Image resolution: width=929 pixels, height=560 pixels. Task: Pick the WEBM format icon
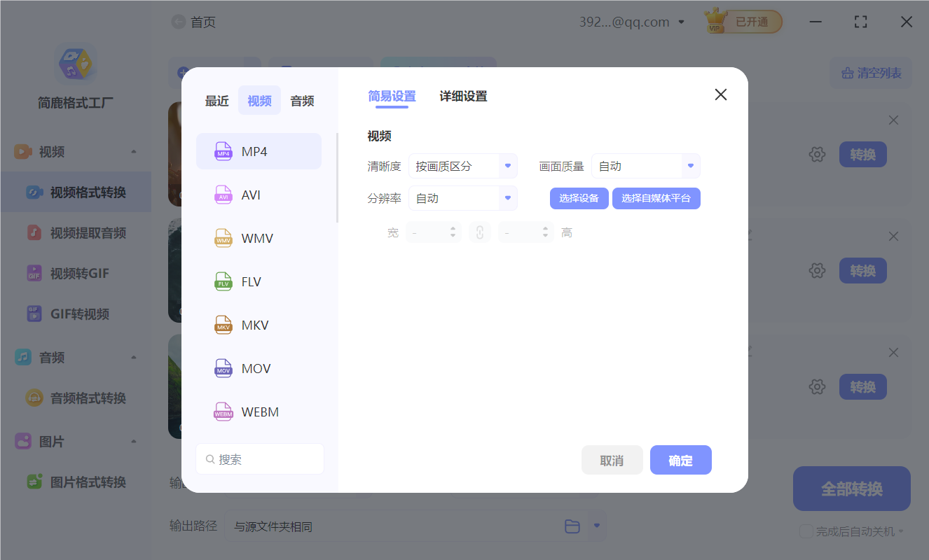[x=223, y=412]
